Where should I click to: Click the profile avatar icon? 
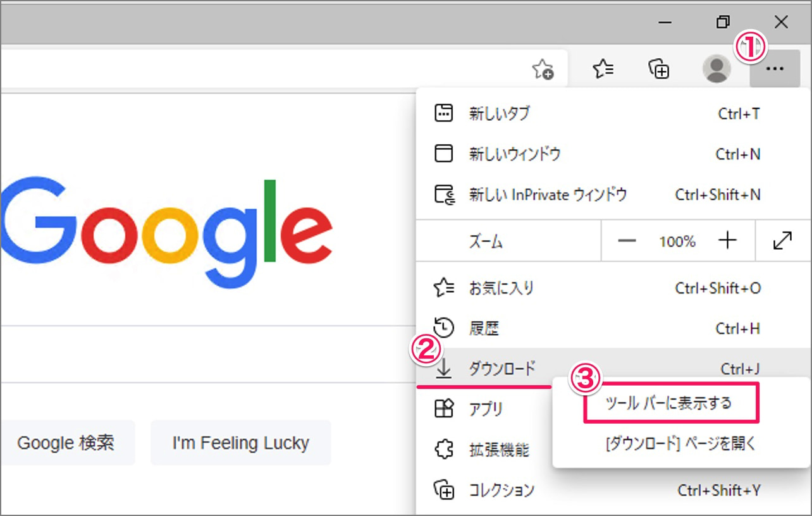click(x=715, y=68)
